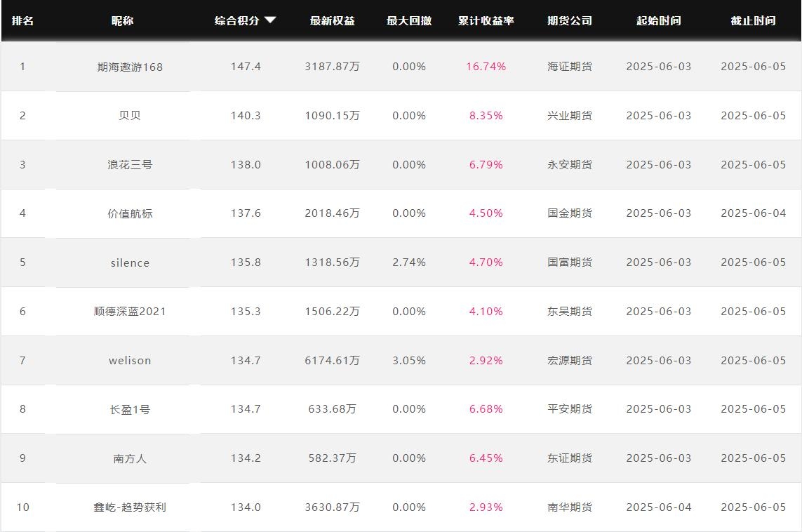Select the nickname 顺德深蓝2021
Screen dimensions: 802x532
[x=130, y=312]
